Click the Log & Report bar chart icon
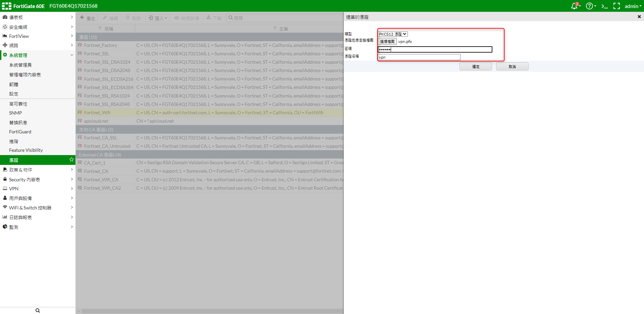This screenshot has height=314, width=644. (5, 217)
